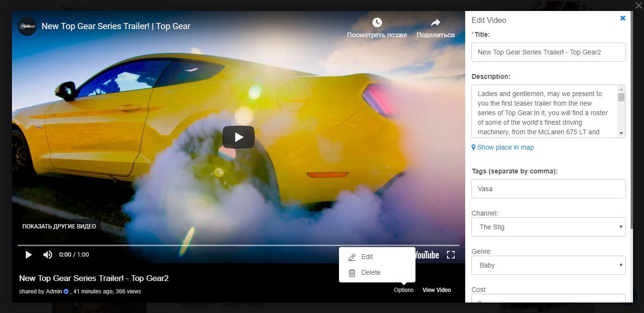The width and height of the screenshot is (644, 313).
Task: Open the Genre dropdown showing Baby
Action: click(548, 265)
